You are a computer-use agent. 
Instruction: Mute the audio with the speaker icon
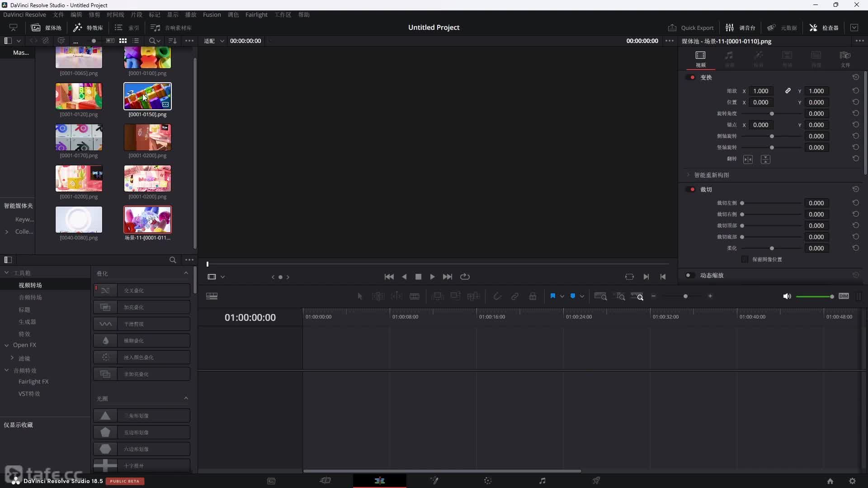787,296
